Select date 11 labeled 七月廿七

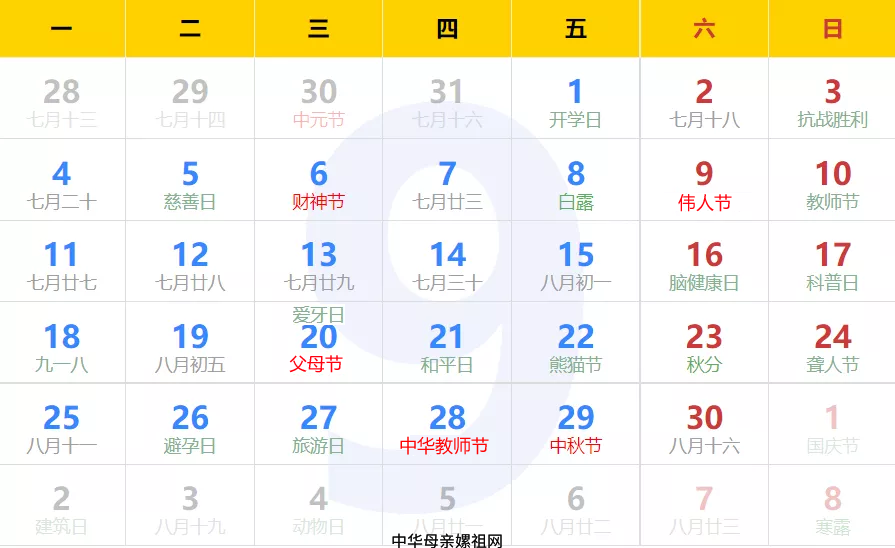[x=62, y=261]
